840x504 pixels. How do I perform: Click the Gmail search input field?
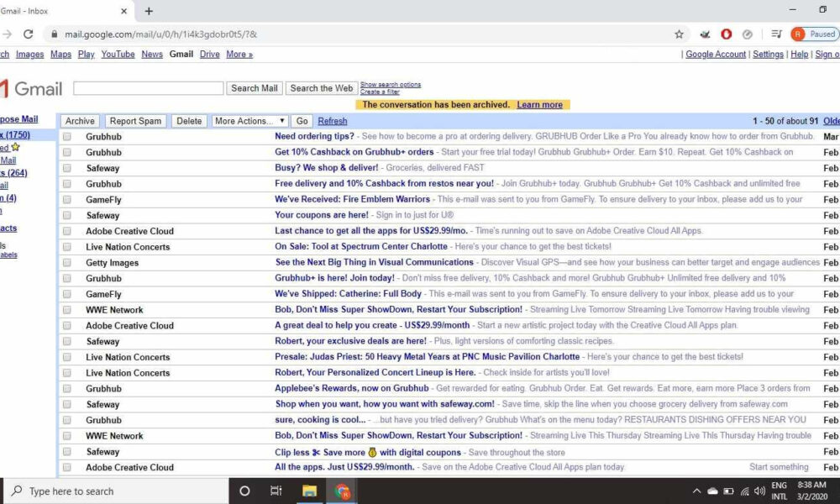(149, 88)
